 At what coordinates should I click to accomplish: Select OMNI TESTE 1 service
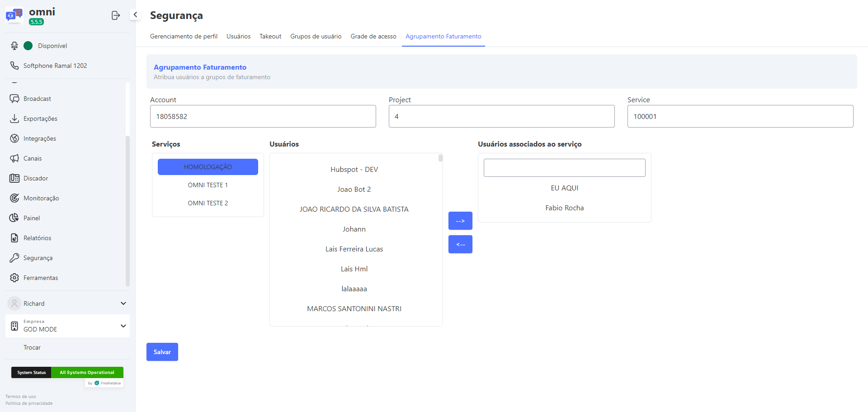(x=208, y=185)
